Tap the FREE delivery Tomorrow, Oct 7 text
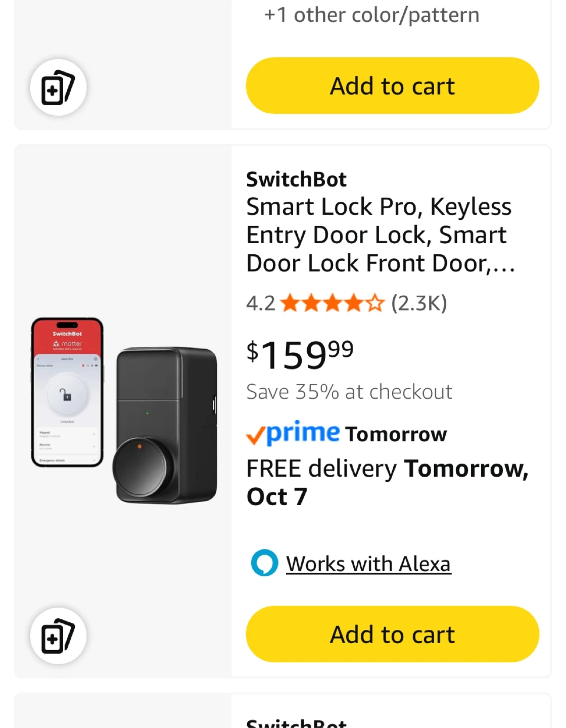 tap(387, 482)
